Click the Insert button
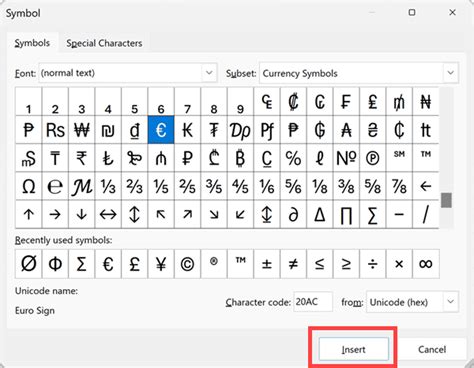 click(354, 349)
